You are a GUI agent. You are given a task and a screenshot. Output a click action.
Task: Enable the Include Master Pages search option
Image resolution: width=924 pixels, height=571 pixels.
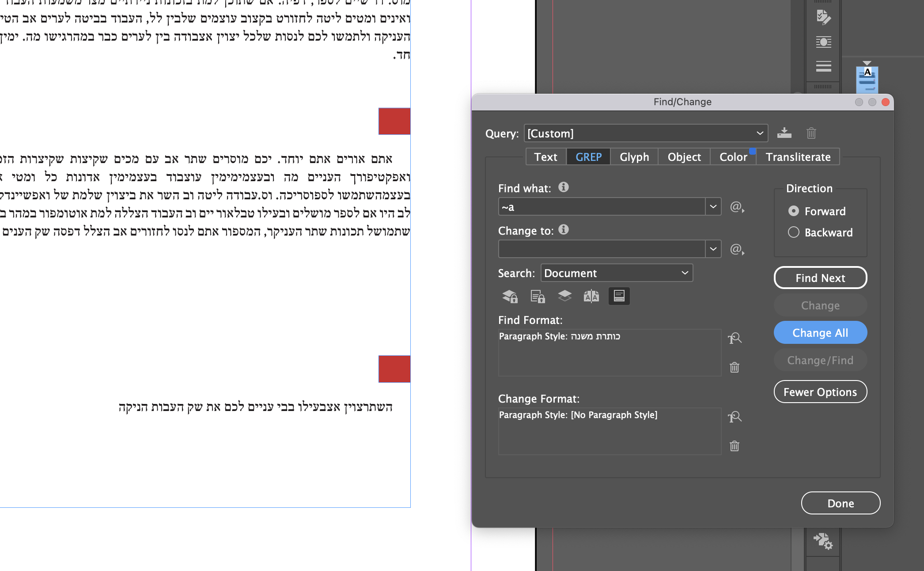591,296
